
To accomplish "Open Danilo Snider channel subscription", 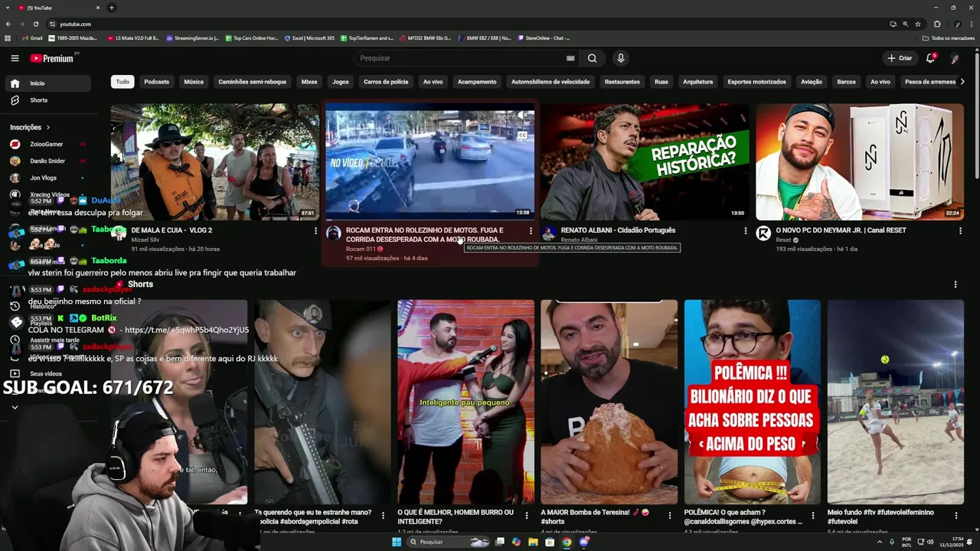I will [46, 161].
